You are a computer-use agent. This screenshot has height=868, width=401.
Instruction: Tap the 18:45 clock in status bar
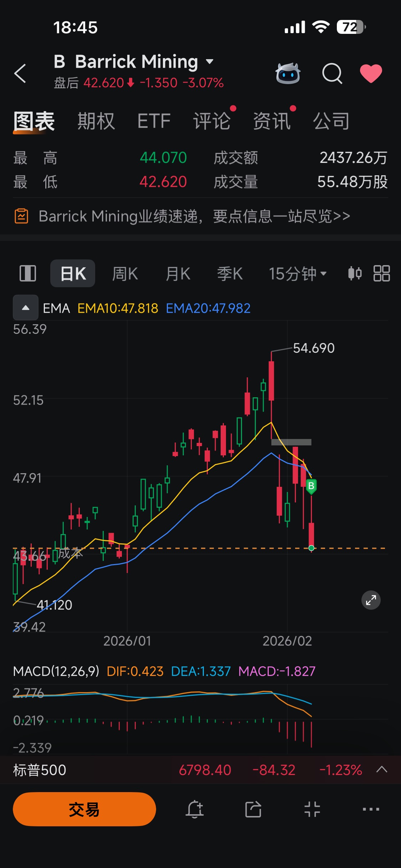point(75,27)
